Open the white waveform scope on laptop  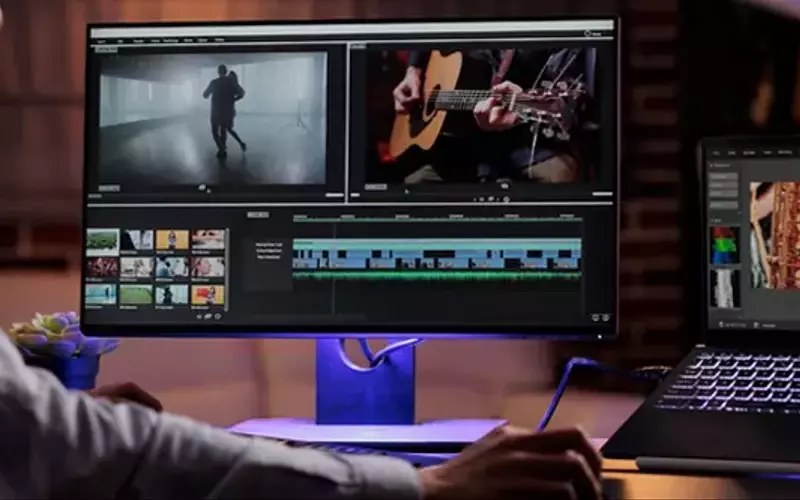(x=725, y=289)
